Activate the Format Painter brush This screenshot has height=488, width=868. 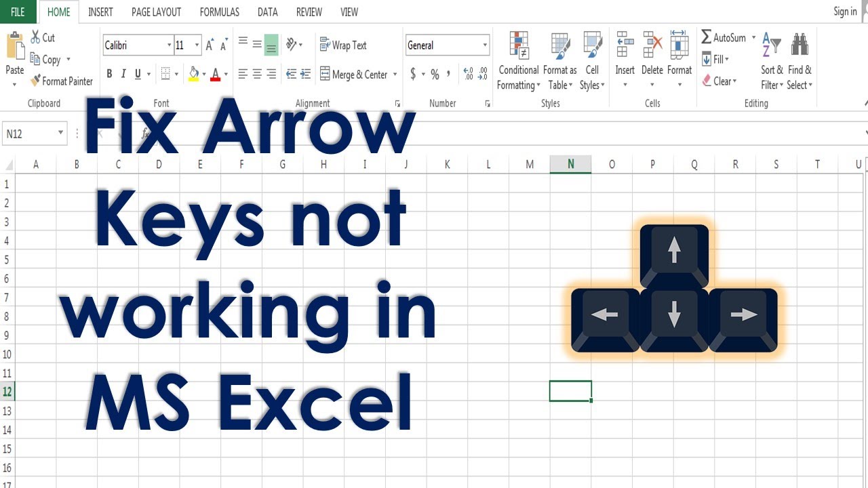pyautogui.click(x=36, y=81)
